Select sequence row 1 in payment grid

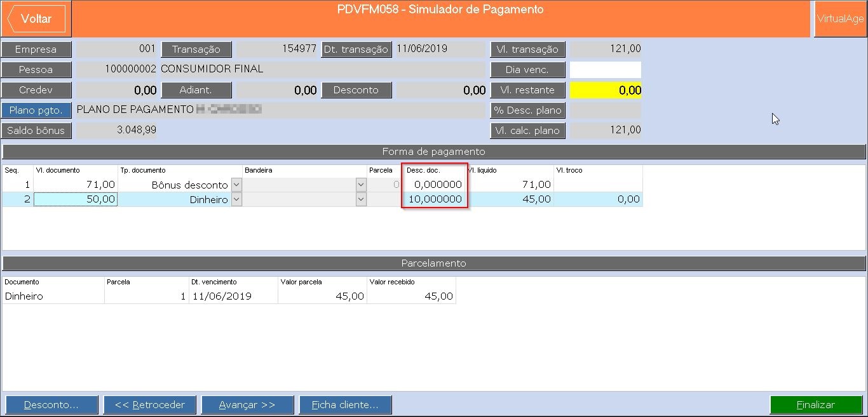pyautogui.click(x=18, y=185)
